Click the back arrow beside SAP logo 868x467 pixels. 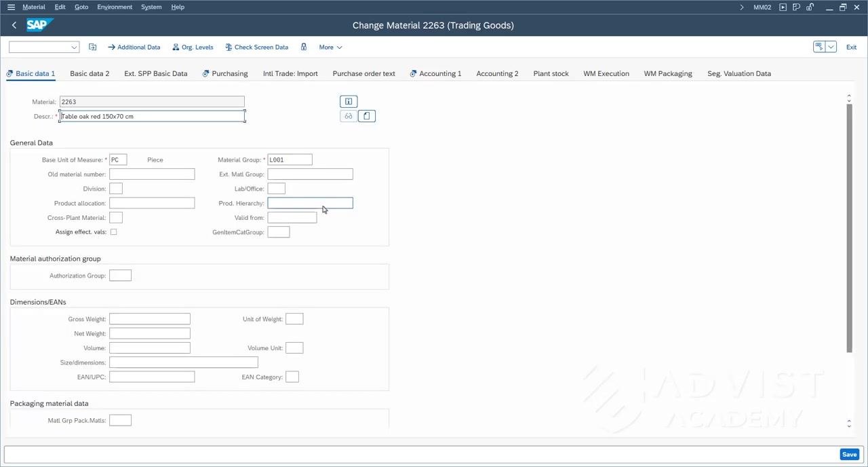pyautogui.click(x=14, y=25)
